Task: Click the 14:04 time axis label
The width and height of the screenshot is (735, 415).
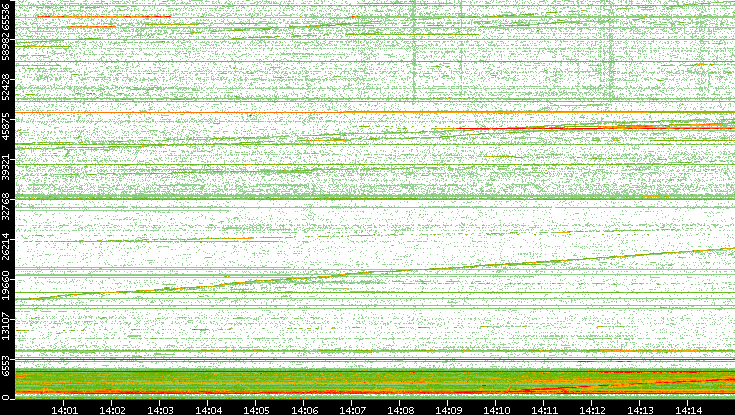Action: 208,411
